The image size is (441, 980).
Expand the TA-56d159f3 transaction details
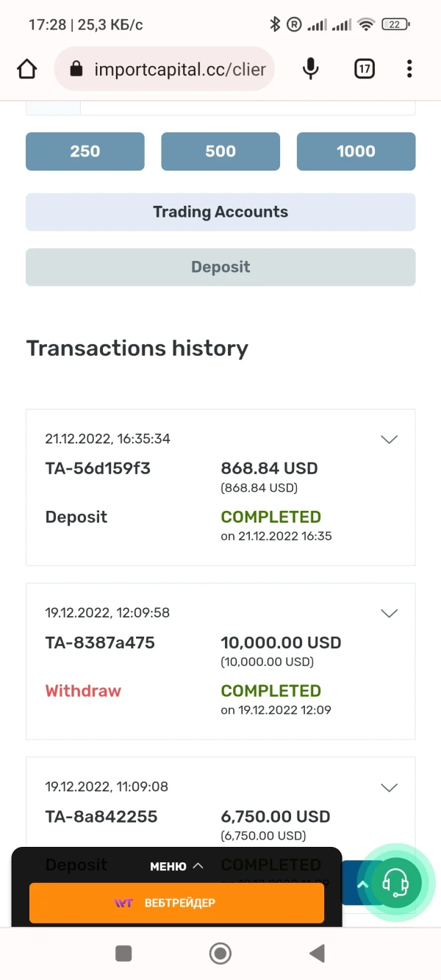pyautogui.click(x=389, y=440)
